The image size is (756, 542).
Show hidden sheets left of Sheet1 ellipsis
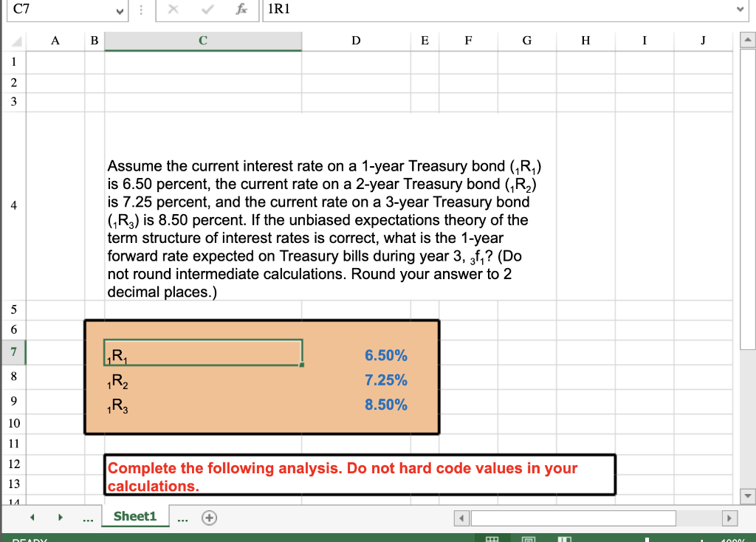point(88,519)
